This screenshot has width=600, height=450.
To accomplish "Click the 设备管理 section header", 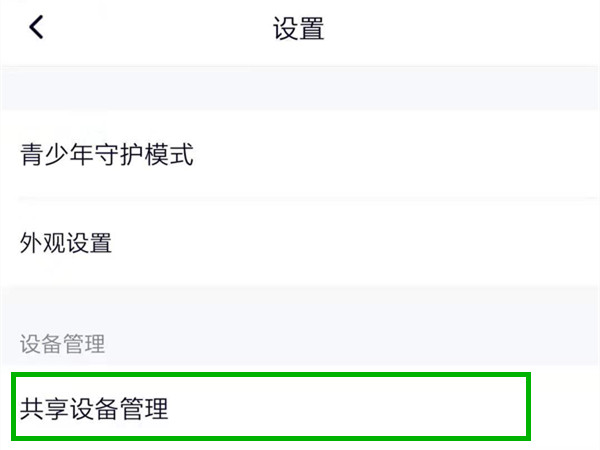I will point(62,345).
